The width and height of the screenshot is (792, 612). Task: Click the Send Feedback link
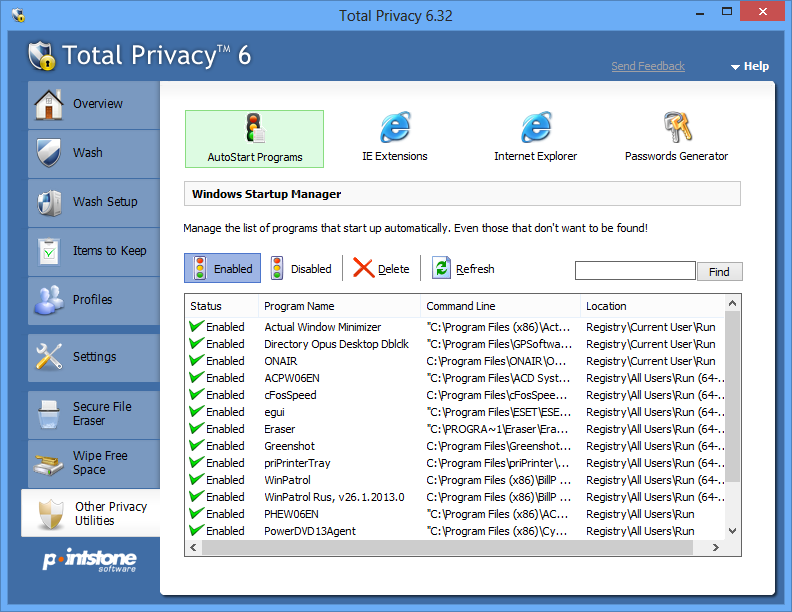pyautogui.click(x=648, y=66)
